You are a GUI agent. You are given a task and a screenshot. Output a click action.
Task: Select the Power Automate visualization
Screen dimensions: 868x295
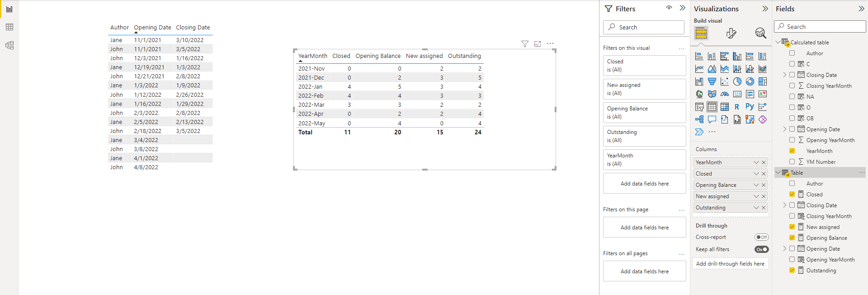click(699, 132)
